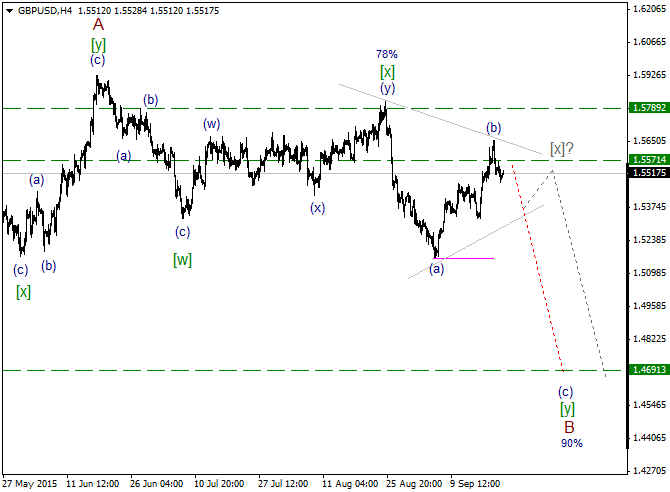Click the 1.60665 price scale value
Screen dimensions: 670x492
[649, 41]
